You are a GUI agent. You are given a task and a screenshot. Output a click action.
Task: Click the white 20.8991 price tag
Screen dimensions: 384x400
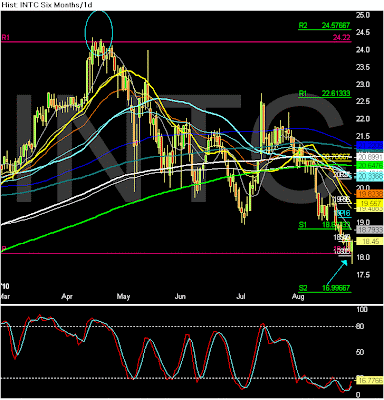point(370,157)
